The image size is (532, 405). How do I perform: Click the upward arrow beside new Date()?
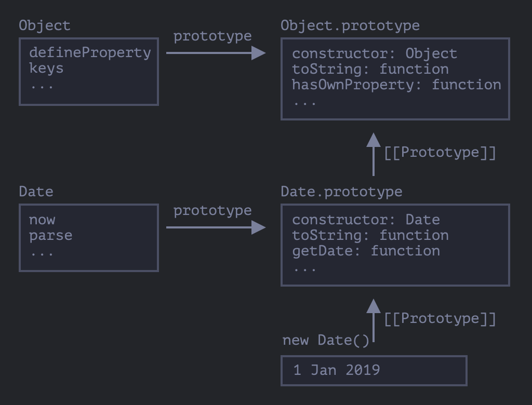373,320
